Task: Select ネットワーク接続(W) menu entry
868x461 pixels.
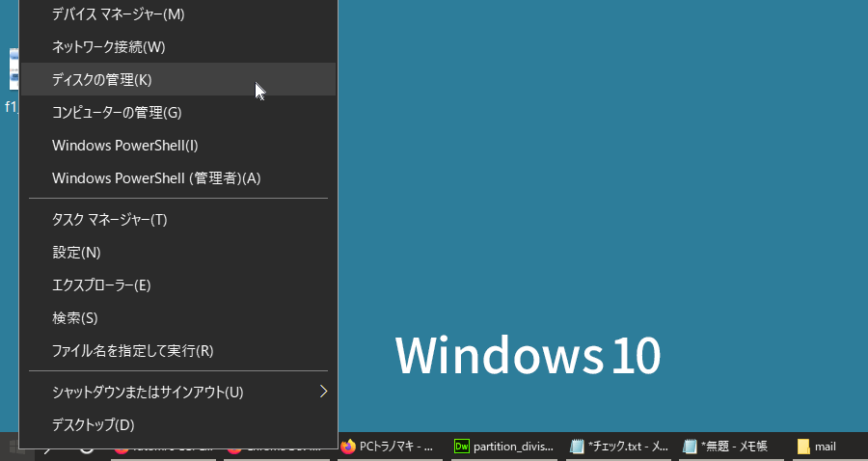Action: (x=178, y=47)
